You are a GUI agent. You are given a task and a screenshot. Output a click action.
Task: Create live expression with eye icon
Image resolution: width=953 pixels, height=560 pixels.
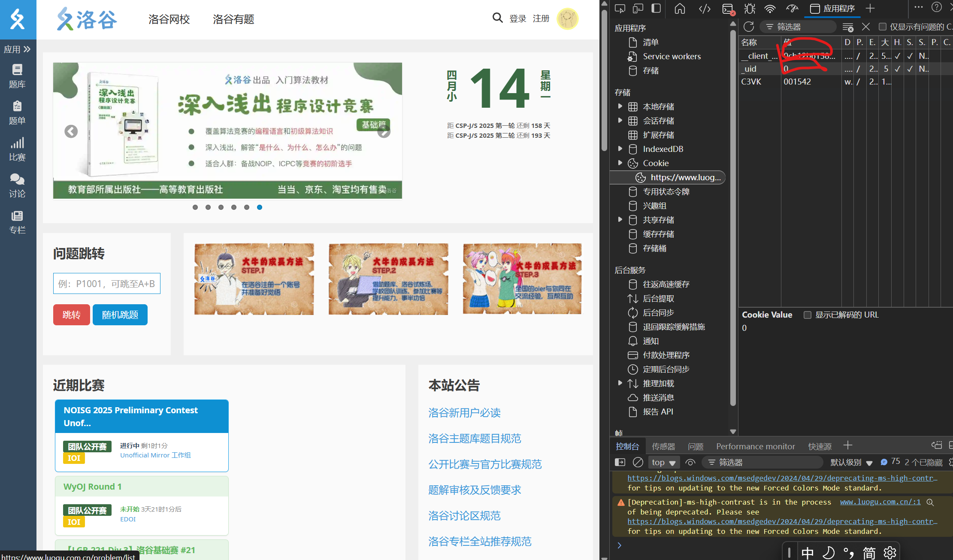pyautogui.click(x=690, y=462)
